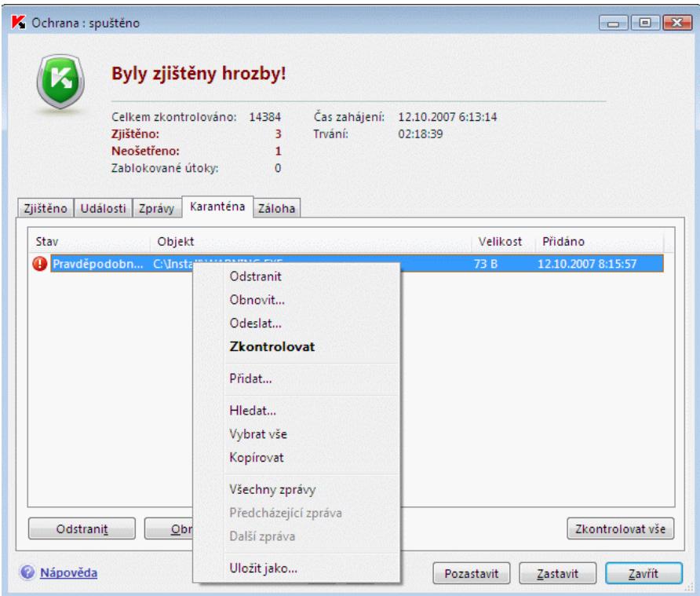Viewport: 700px width, 596px height.
Task: Choose Hledat... in the context menu
Action: [x=253, y=411]
